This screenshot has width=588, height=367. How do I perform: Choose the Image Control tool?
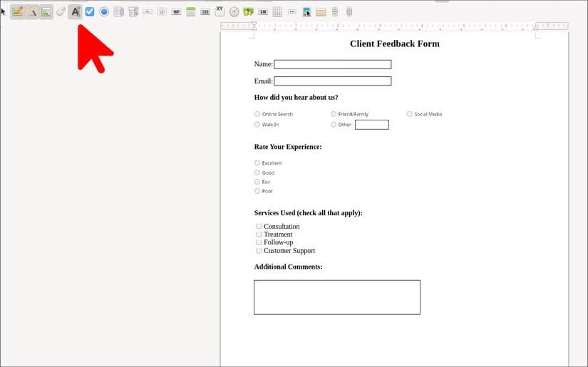[x=306, y=12]
